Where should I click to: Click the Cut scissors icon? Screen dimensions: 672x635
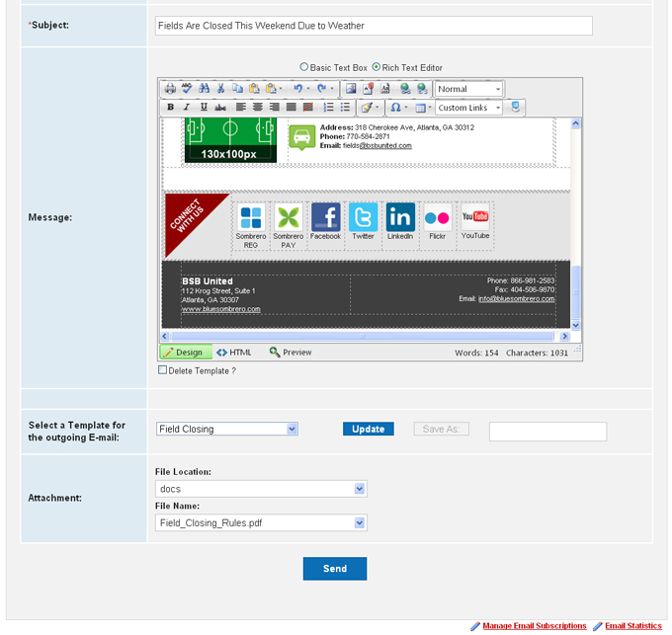coord(220,89)
